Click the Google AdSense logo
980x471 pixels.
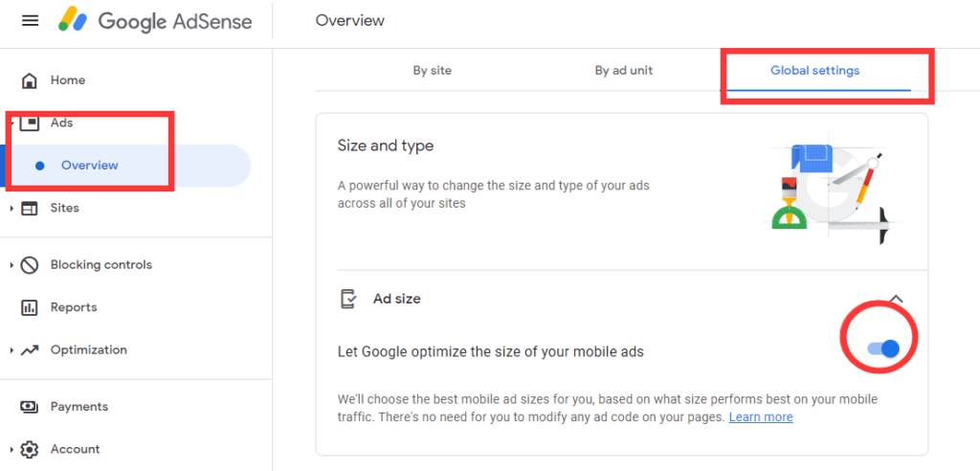155,21
